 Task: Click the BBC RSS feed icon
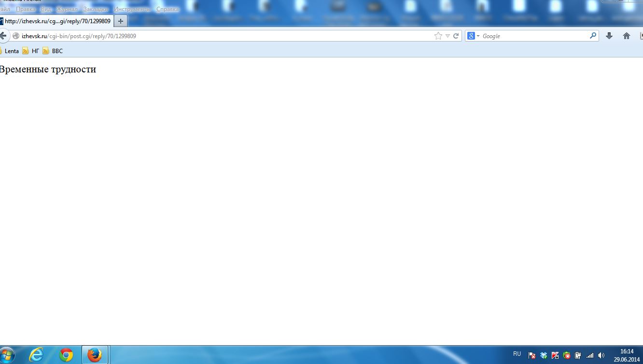pyautogui.click(x=46, y=51)
